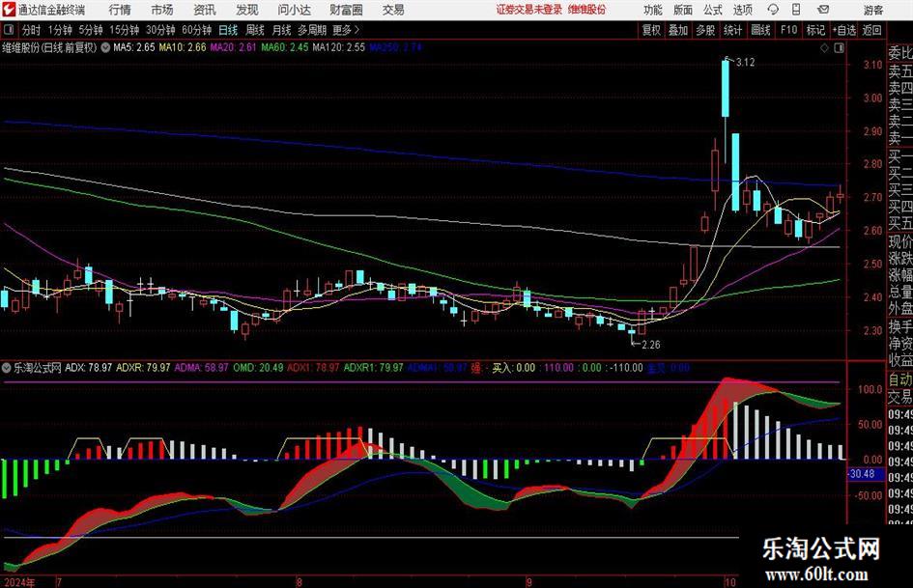Screen dimensions: 913x588
Task: Select the 日线 daily period tab
Action: pos(228,30)
